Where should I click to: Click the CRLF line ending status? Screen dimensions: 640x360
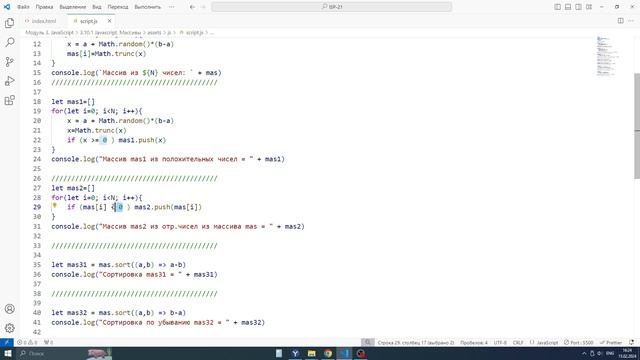(x=518, y=342)
